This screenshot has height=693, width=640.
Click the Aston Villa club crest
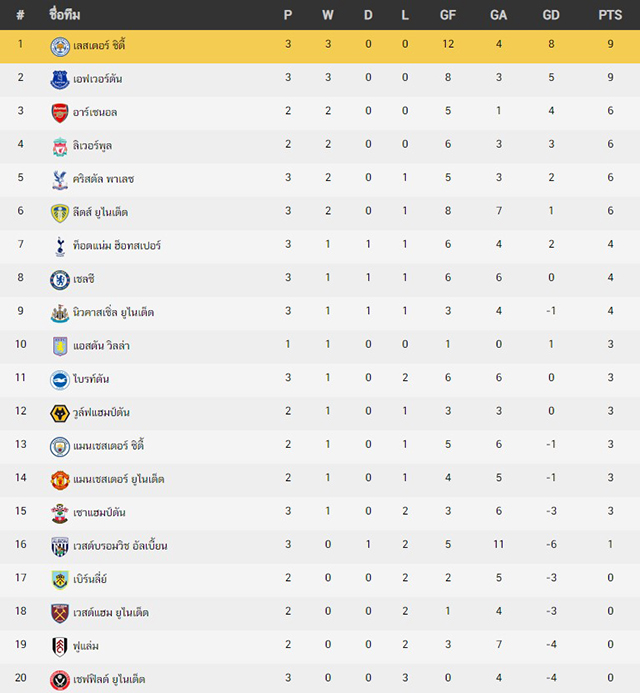point(60,347)
